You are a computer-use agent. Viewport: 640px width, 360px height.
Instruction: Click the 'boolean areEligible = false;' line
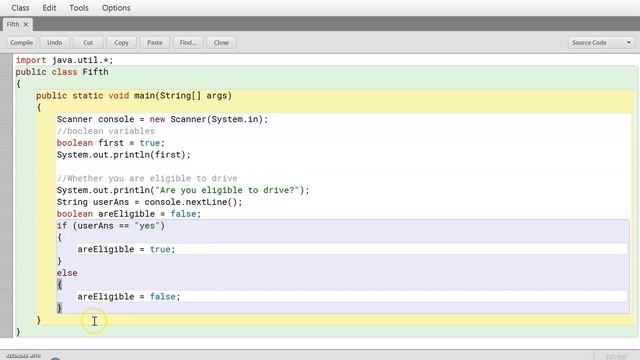tap(129, 214)
